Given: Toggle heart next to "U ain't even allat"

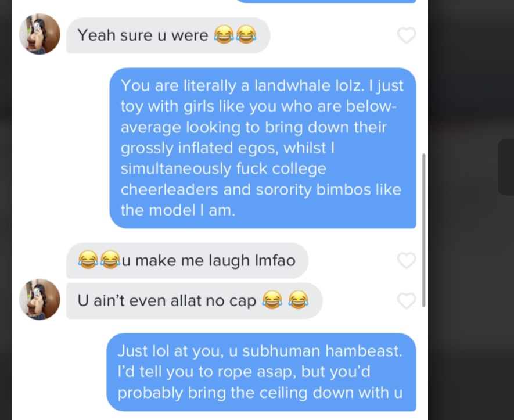Looking at the screenshot, I should [x=407, y=300].
